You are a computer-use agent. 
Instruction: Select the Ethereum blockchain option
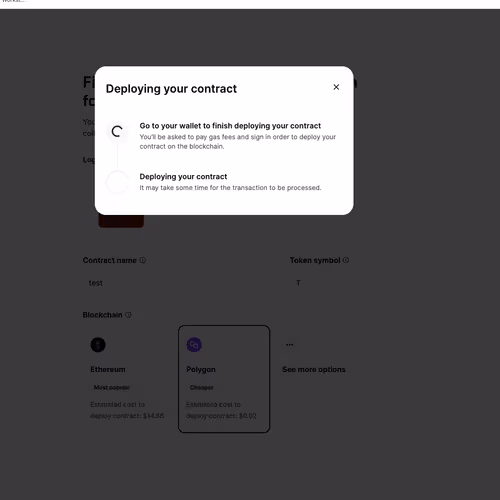pos(128,379)
